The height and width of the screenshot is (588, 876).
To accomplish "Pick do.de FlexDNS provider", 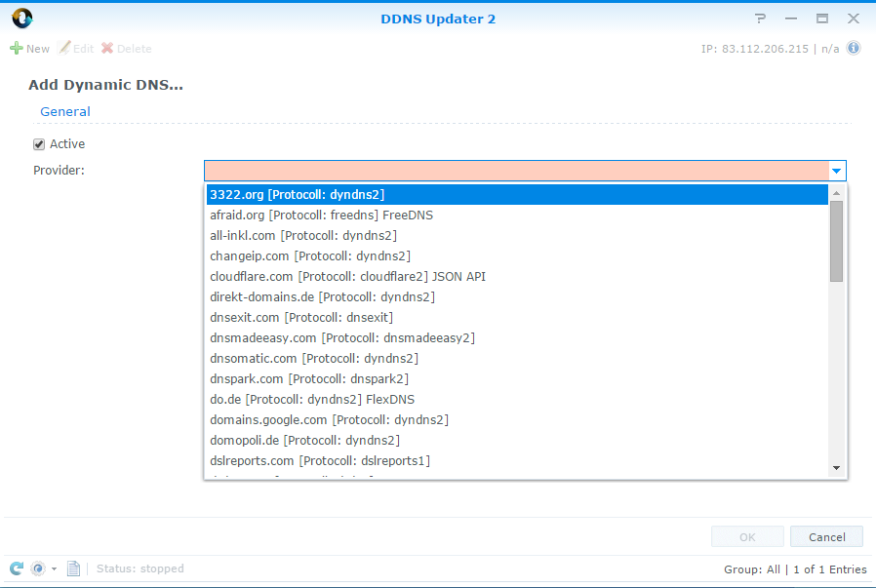I will [x=517, y=399].
